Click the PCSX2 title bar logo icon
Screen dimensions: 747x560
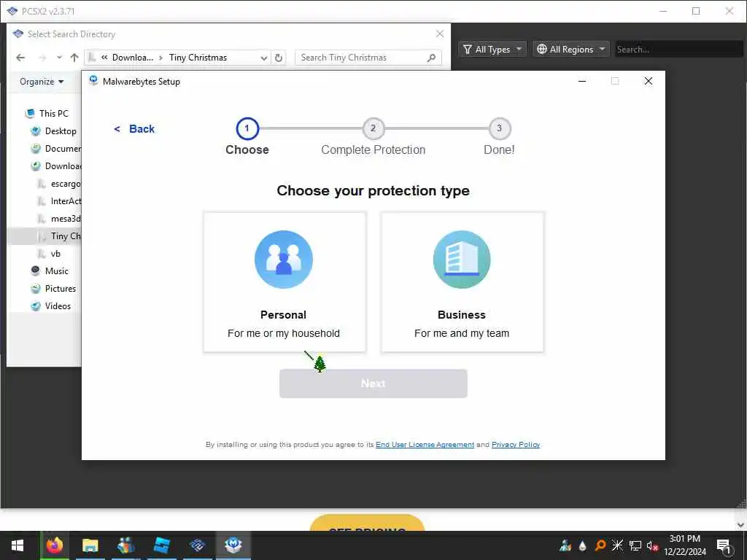pyautogui.click(x=12, y=11)
